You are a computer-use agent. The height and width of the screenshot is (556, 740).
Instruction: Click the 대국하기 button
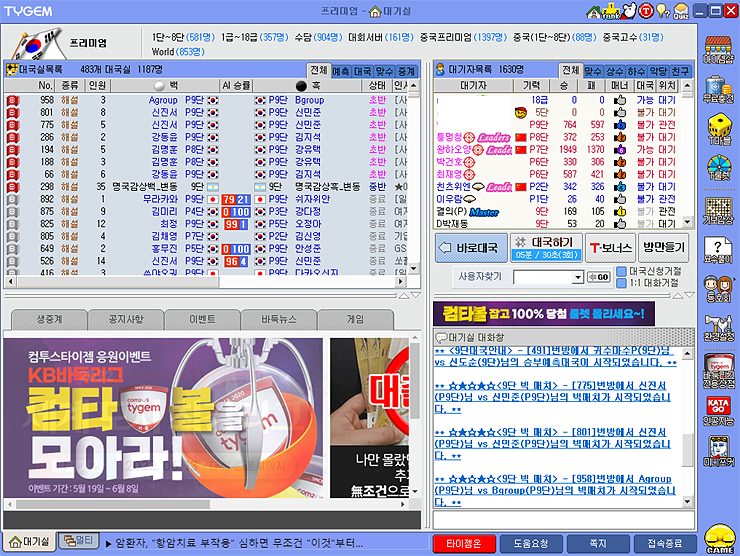tap(547, 248)
